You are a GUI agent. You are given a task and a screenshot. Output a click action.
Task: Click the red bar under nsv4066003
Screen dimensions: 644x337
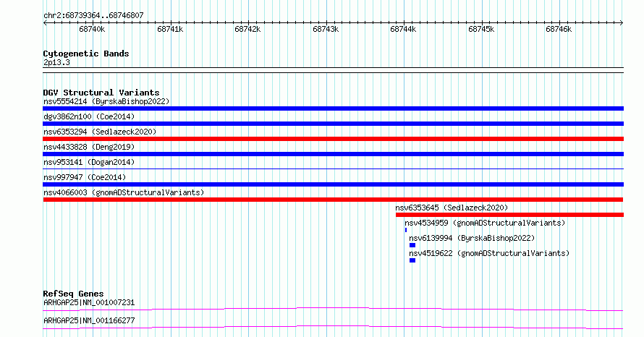[333, 200]
